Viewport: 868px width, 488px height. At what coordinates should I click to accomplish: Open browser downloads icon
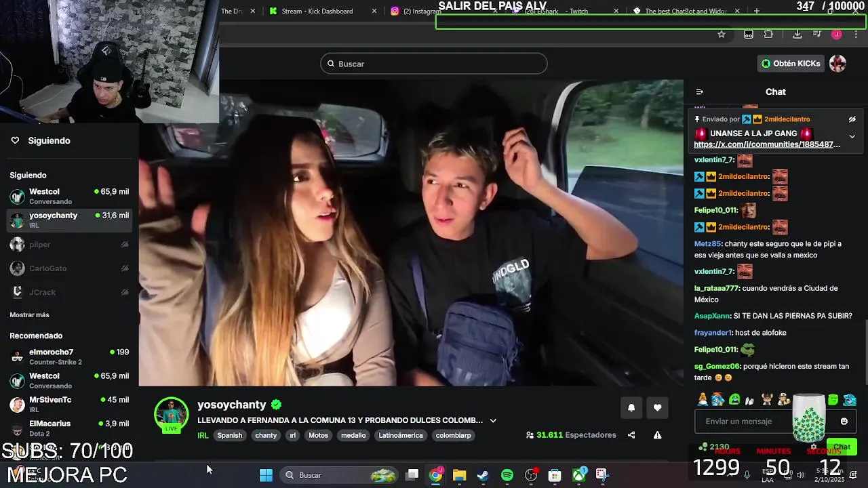click(797, 35)
